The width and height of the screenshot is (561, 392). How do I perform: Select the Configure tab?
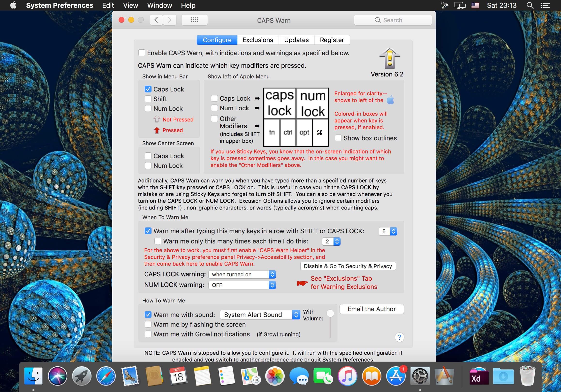point(217,40)
